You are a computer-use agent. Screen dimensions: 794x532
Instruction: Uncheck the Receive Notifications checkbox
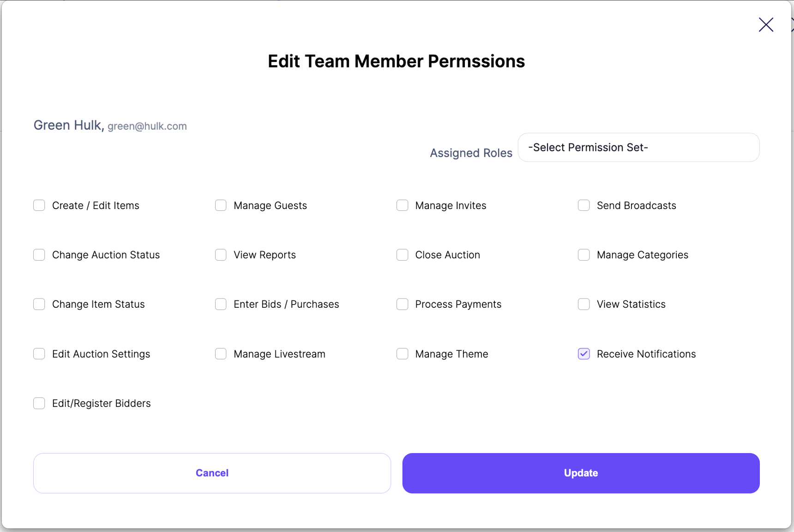pos(583,354)
